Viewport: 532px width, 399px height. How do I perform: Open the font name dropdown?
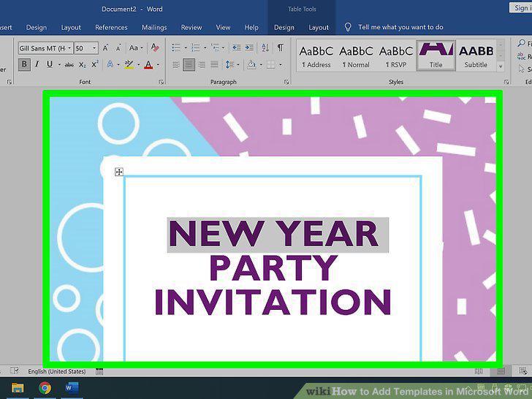point(69,48)
